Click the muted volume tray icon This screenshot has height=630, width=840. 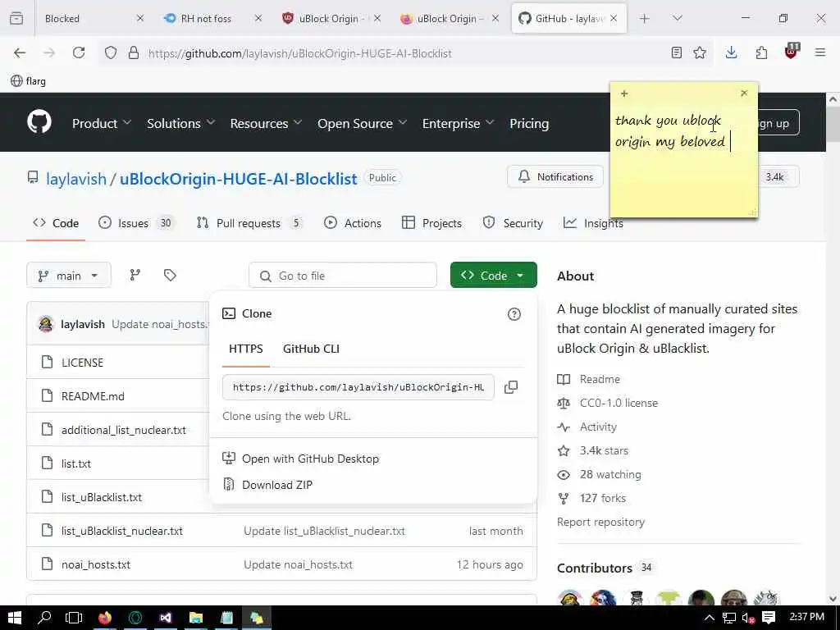click(748, 618)
